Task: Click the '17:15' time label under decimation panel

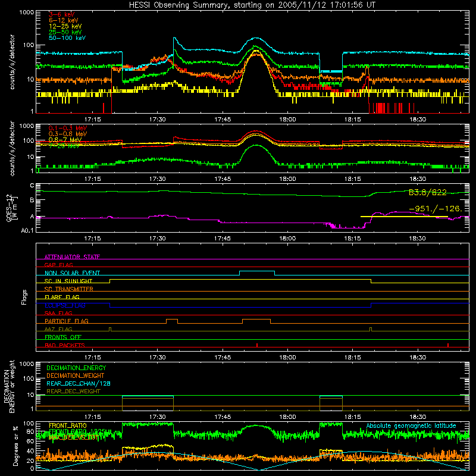Action: [92, 417]
